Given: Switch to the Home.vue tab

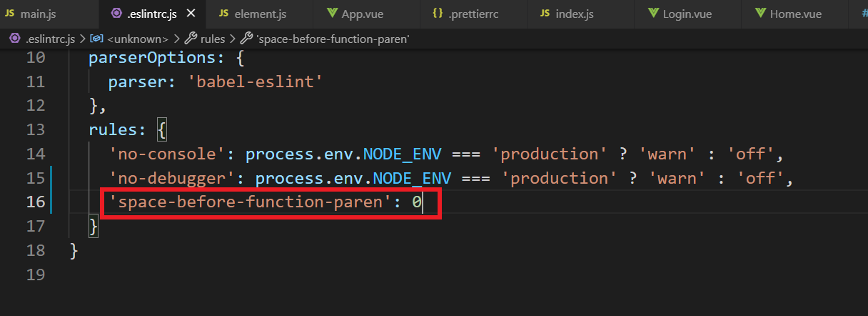Looking at the screenshot, I should click(x=793, y=14).
